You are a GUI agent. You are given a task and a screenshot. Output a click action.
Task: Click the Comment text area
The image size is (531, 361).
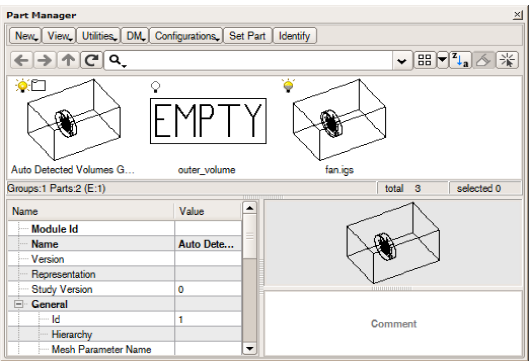point(393,324)
